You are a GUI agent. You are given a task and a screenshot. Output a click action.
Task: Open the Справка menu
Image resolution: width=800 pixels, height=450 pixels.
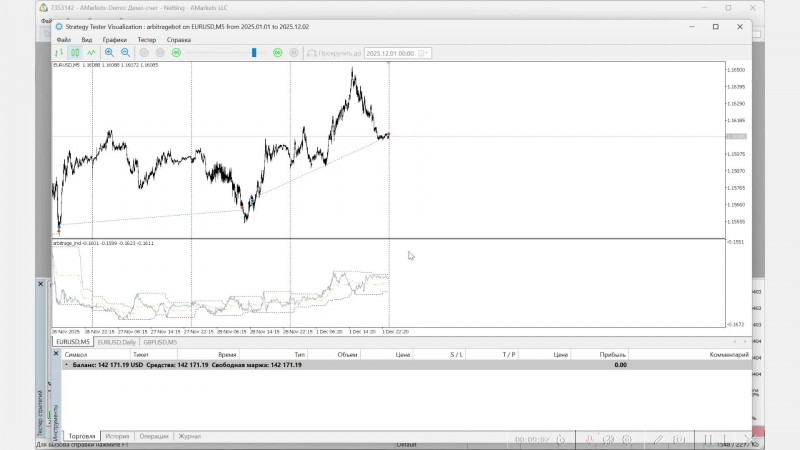tap(179, 40)
